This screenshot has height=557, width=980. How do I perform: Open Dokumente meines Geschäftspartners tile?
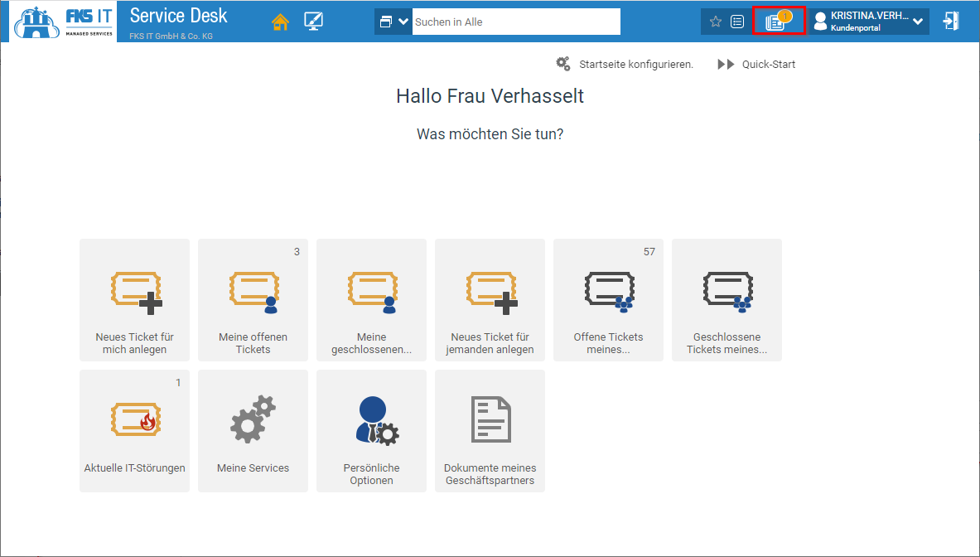click(x=490, y=431)
